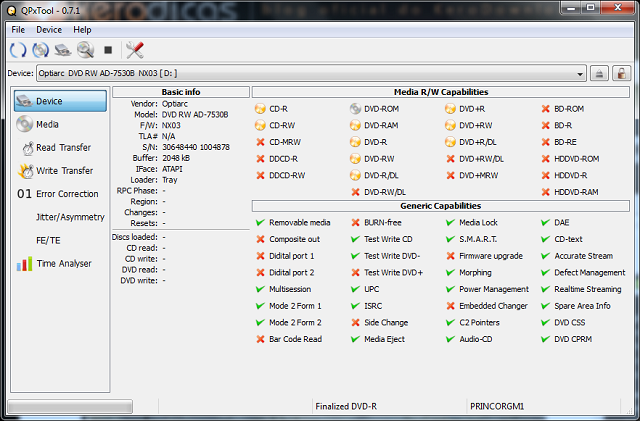Click the Test Write DVD+ capability label
This screenshot has width=640, height=421.
point(393,273)
